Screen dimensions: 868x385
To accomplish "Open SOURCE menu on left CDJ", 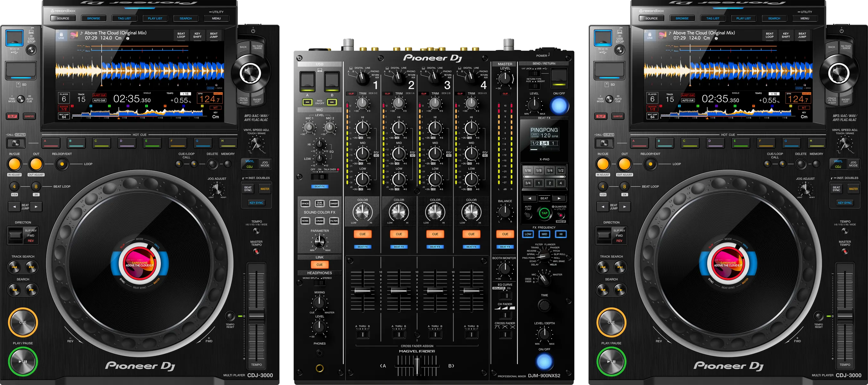I will click(63, 19).
